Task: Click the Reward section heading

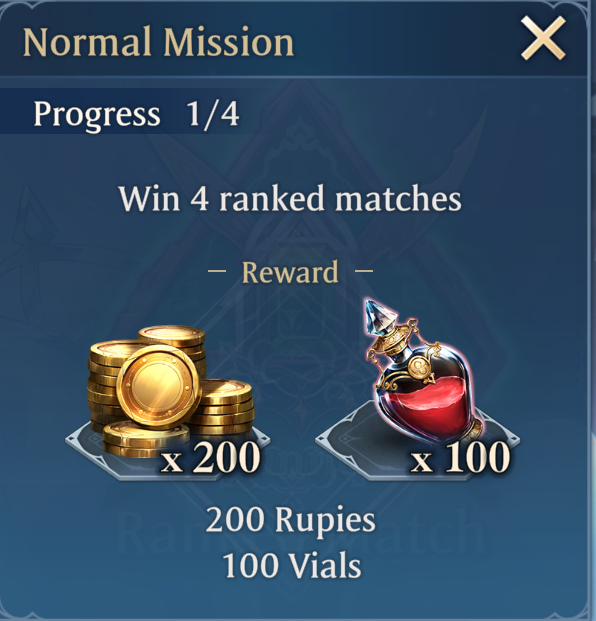Action: (x=290, y=272)
